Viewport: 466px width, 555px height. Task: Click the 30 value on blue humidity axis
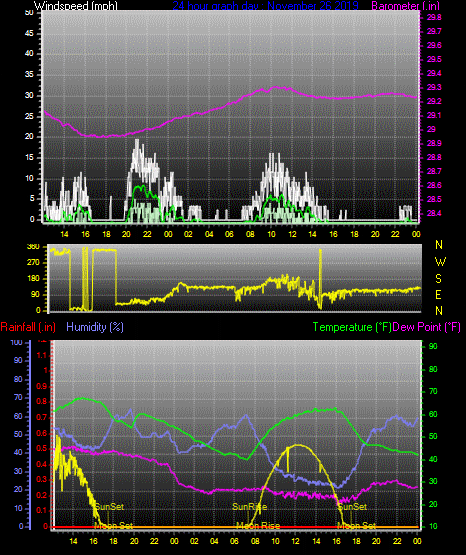tap(18, 471)
